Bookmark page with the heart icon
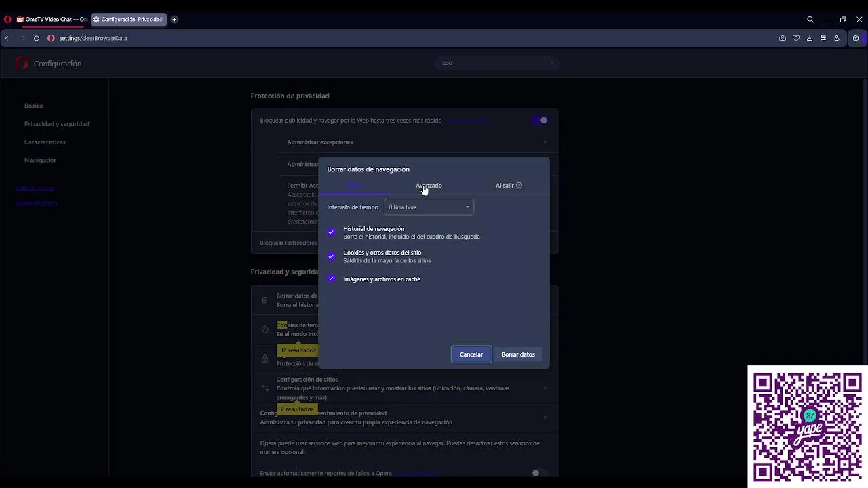This screenshot has width=868, height=488. (796, 38)
